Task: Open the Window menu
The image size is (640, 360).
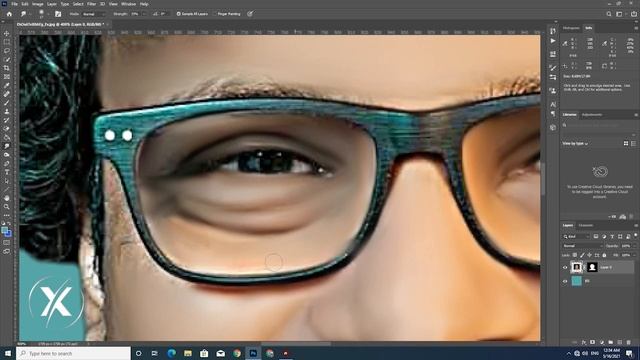Action: [x=129, y=4]
